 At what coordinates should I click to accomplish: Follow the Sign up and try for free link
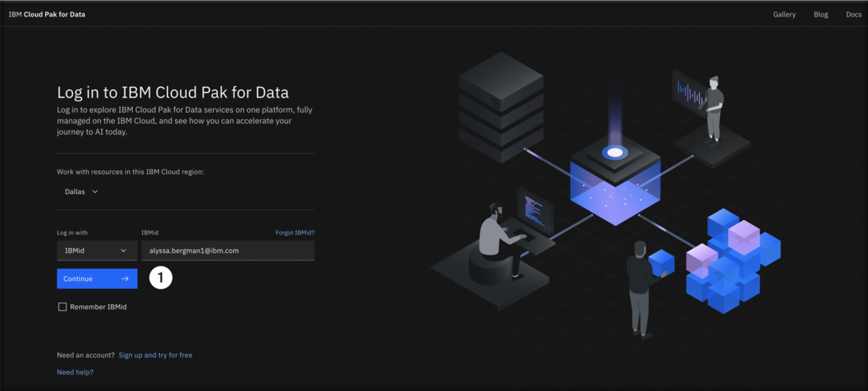click(x=155, y=355)
